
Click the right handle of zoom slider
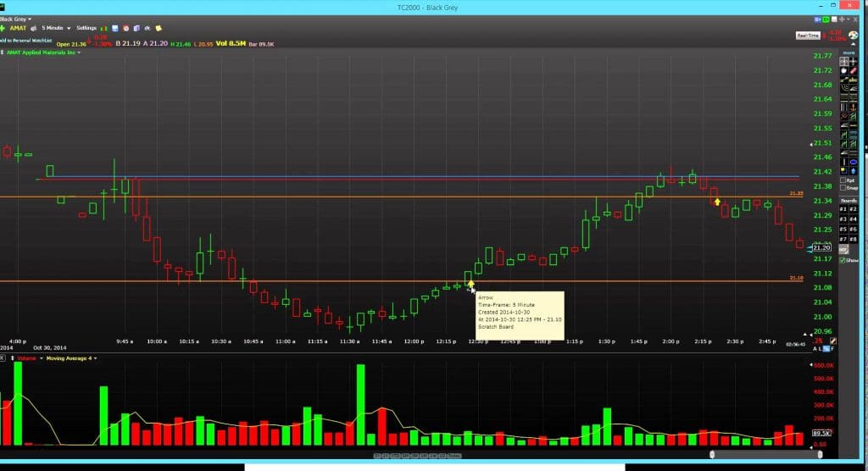(x=820, y=454)
